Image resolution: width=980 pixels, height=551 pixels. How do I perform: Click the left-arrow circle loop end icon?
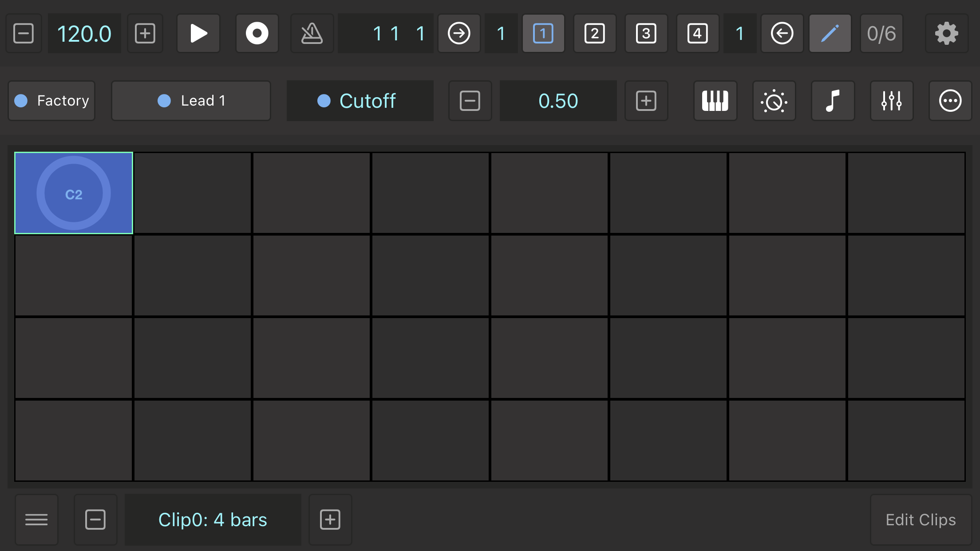782,34
